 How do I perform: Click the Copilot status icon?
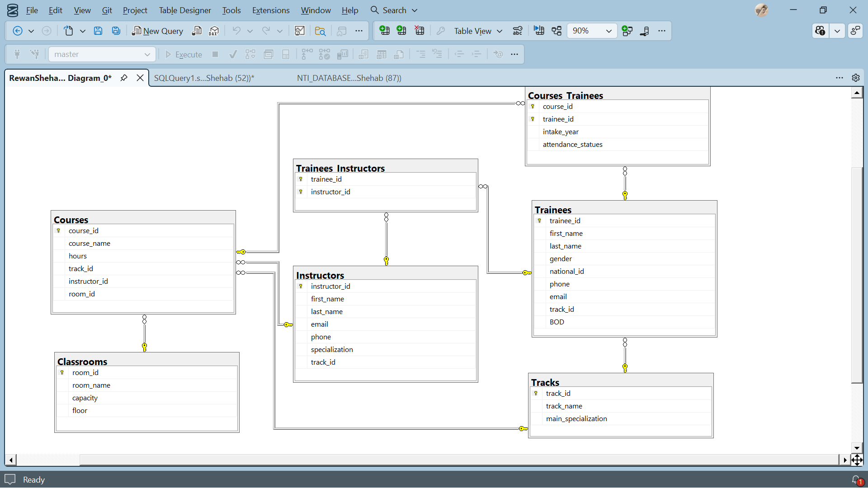(x=820, y=31)
